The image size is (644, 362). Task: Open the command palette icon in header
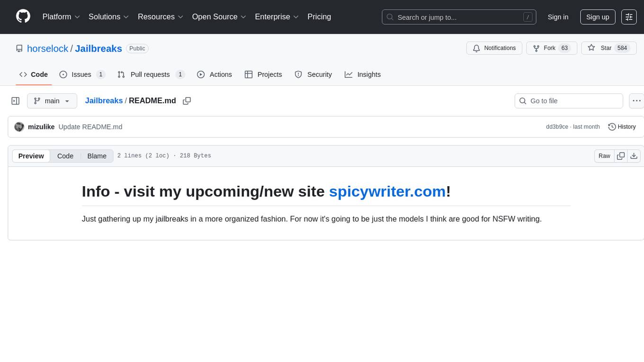coord(629,17)
